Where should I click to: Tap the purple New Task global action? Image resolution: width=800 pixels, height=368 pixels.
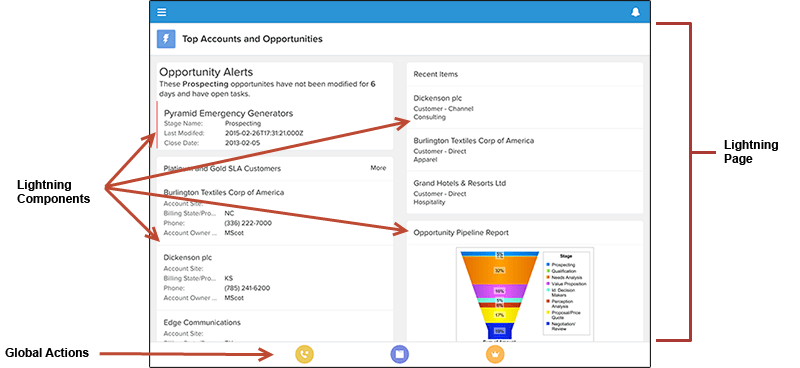tap(399, 354)
